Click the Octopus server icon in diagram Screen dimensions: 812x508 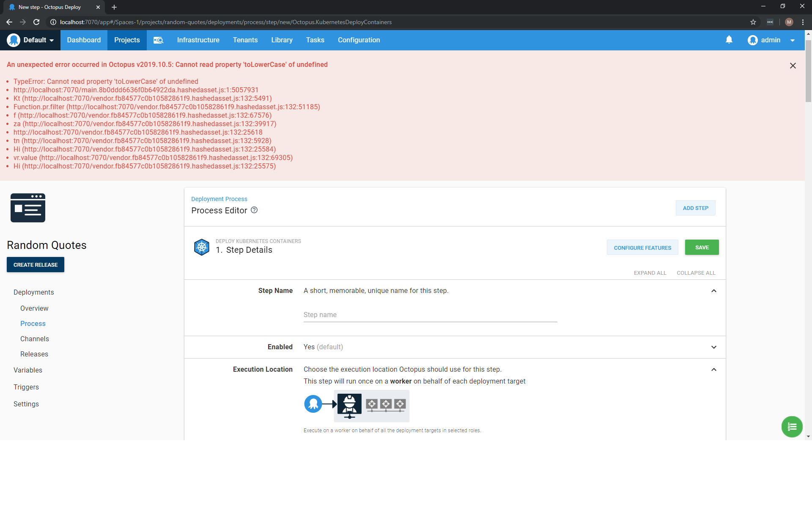313,404
